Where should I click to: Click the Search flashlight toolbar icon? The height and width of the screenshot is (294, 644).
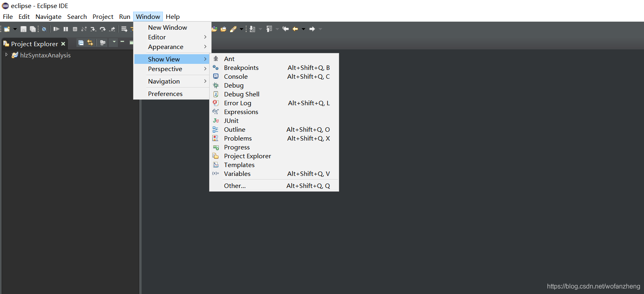(x=233, y=29)
